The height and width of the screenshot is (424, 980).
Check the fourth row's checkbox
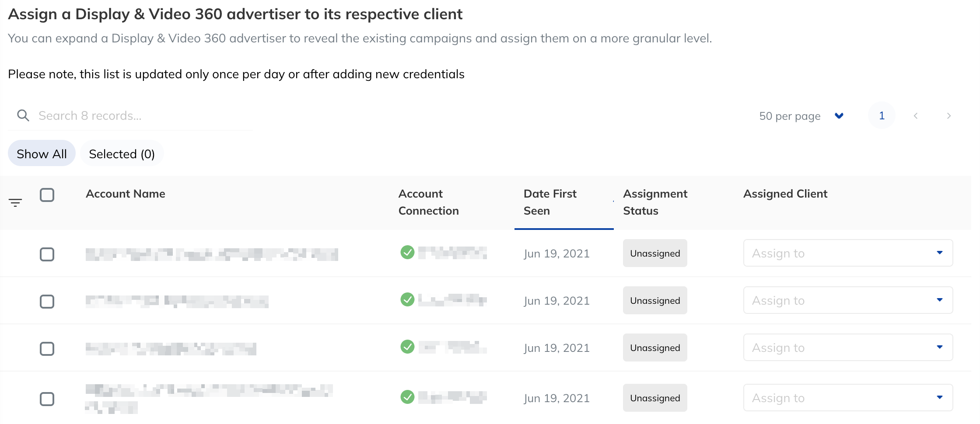pyautogui.click(x=47, y=399)
